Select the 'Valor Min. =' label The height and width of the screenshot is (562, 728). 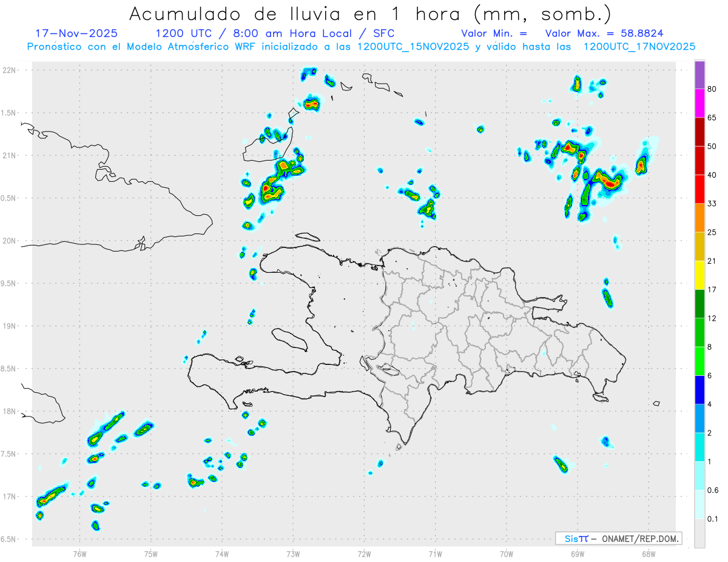[494, 33]
